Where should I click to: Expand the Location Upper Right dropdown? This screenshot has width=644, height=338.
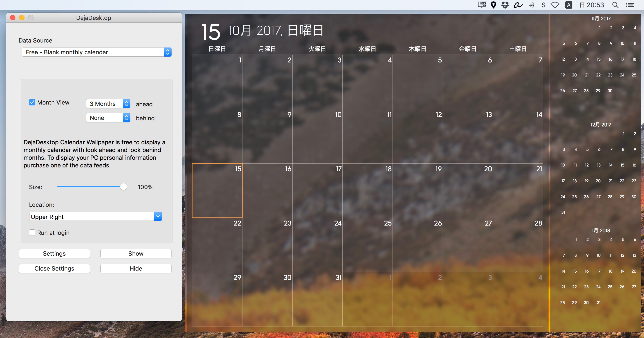tap(157, 217)
